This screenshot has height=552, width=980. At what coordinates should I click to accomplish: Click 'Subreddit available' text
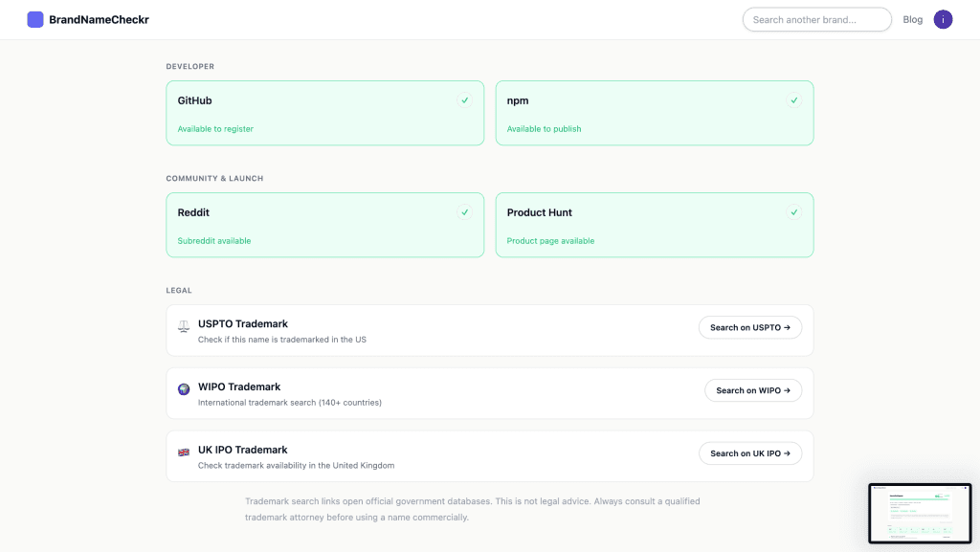pos(213,240)
